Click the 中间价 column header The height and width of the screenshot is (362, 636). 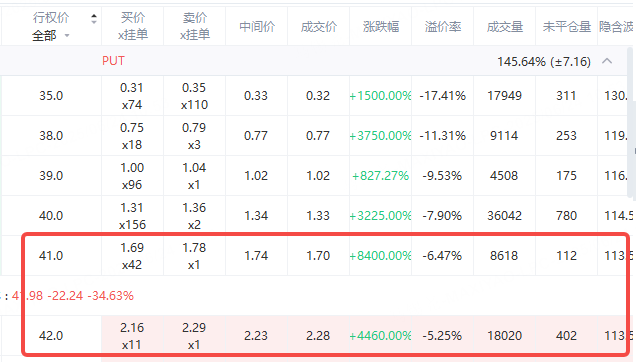pyautogui.click(x=257, y=27)
